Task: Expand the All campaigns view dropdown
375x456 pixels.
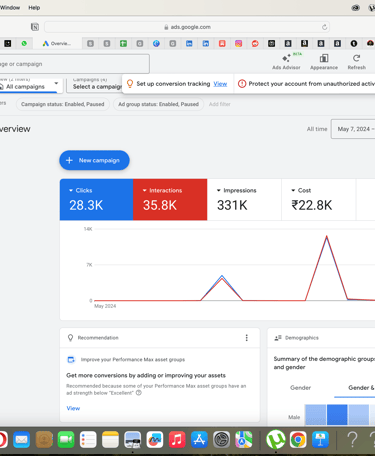Action: [x=31, y=85]
